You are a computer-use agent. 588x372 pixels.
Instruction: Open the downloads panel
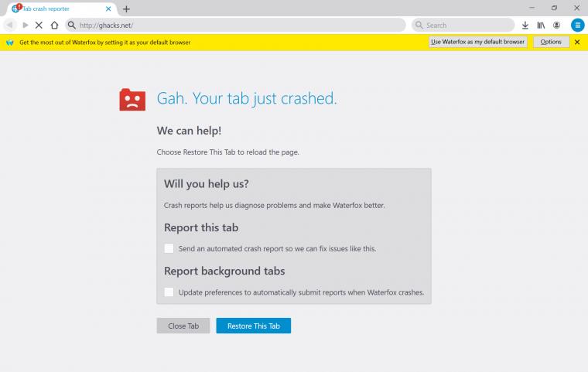point(525,25)
